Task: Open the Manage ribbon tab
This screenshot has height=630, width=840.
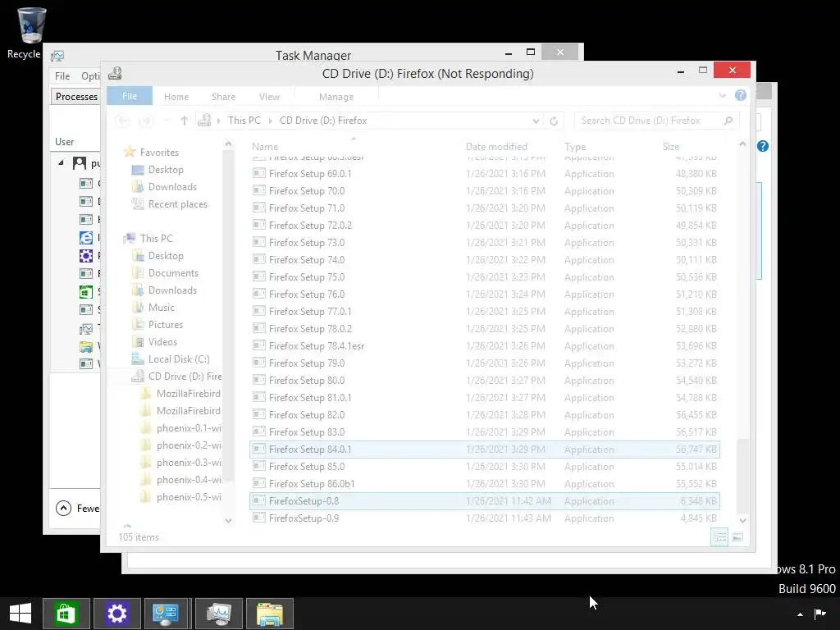Action: tap(336, 97)
